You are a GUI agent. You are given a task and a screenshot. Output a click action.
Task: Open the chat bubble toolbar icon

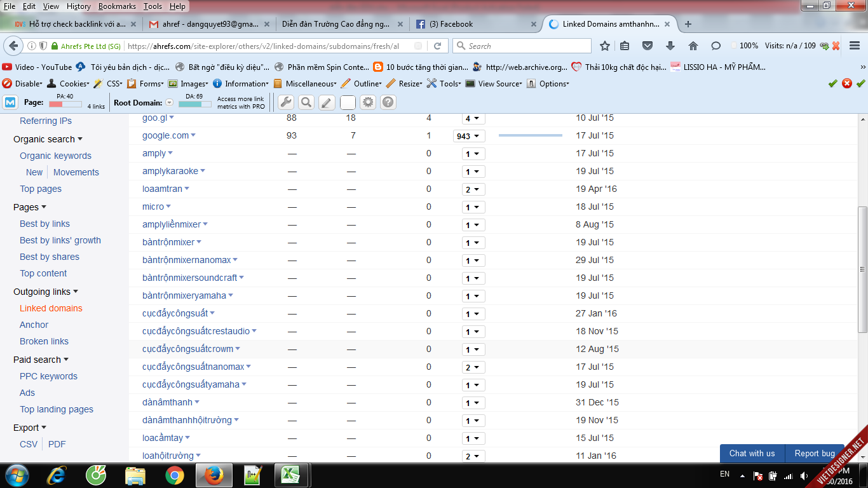click(715, 46)
